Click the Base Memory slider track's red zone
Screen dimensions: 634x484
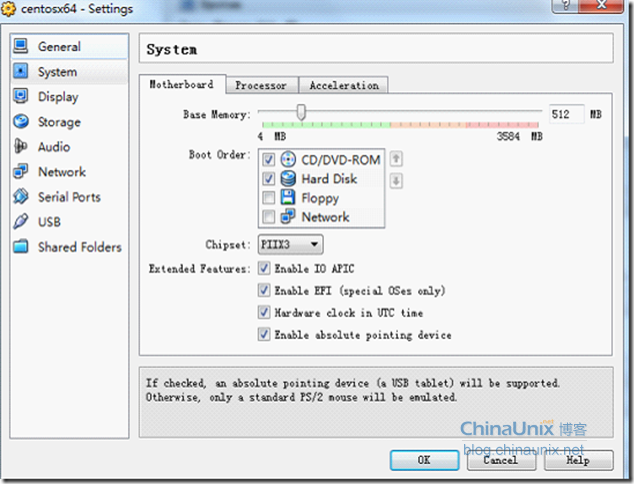pos(501,125)
